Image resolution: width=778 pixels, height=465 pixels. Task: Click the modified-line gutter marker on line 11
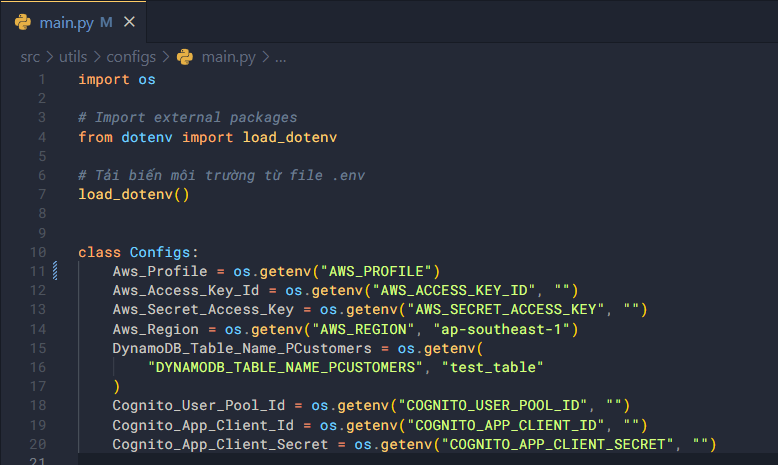coord(55,270)
